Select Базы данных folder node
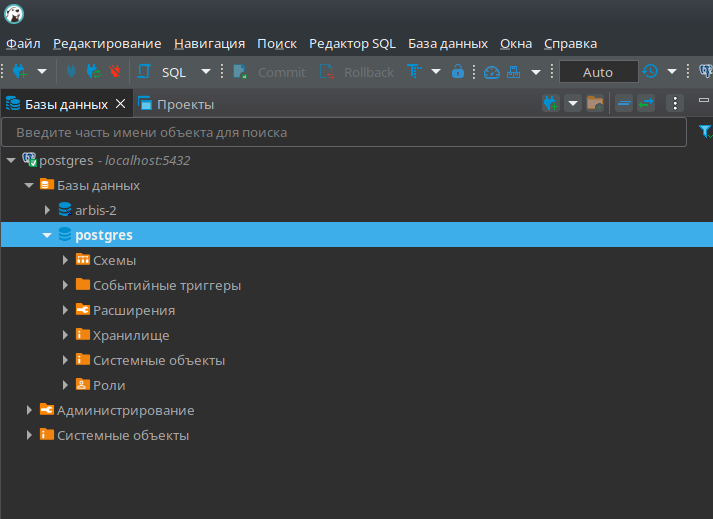This screenshot has height=519, width=713. pyautogui.click(x=98, y=186)
